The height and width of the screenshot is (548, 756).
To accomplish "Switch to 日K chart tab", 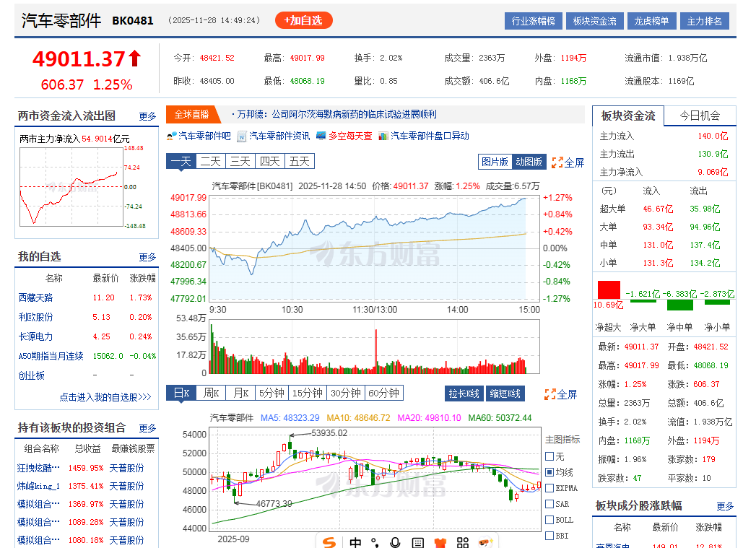I will (x=181, y=393).
